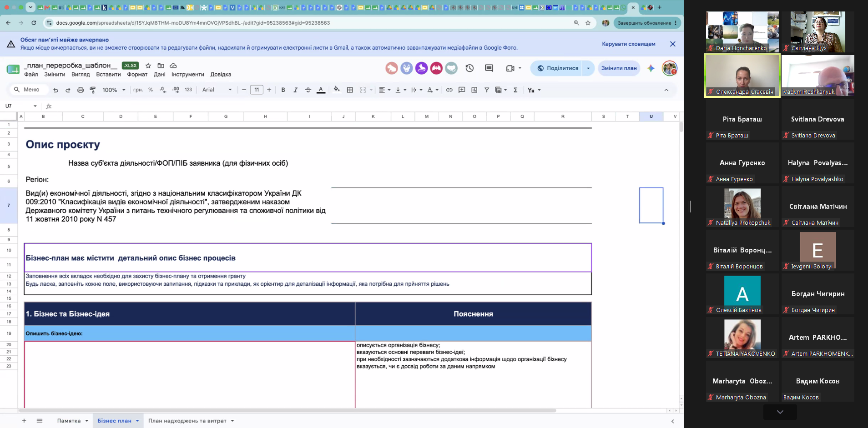The width and height of the screenshot is (868, 428).
Task: Redo the last undone action
Action: click(68, 90)
